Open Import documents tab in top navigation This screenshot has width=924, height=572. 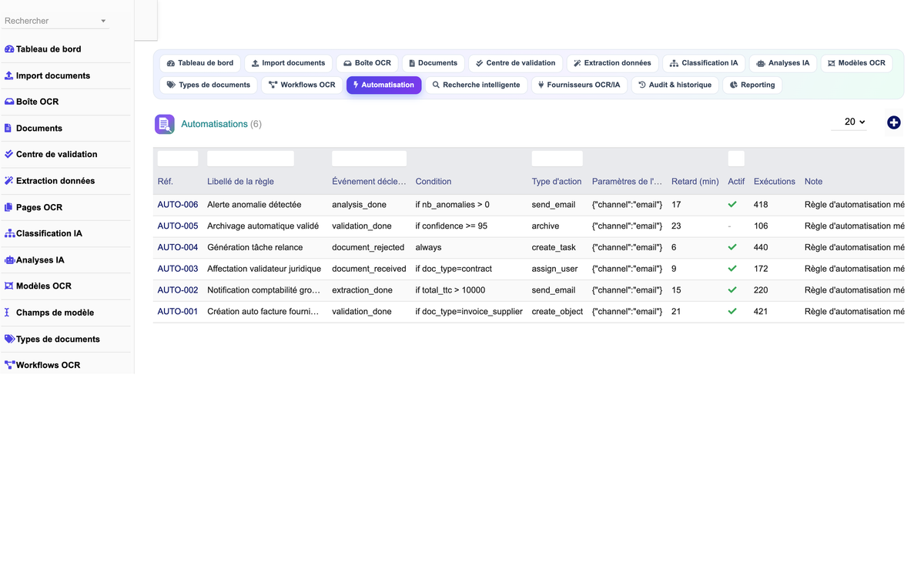[x=289, y=63]
